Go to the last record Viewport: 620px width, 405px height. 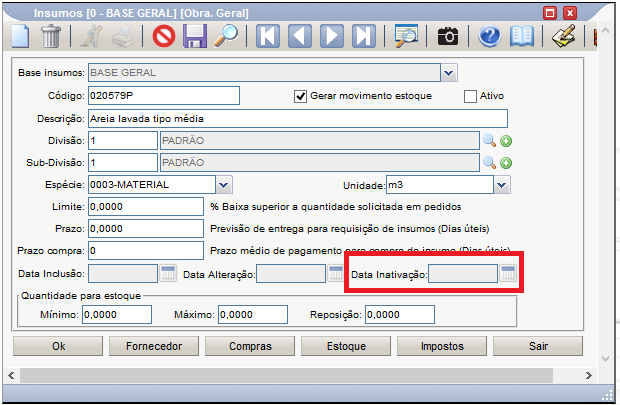tap(363, 36)
